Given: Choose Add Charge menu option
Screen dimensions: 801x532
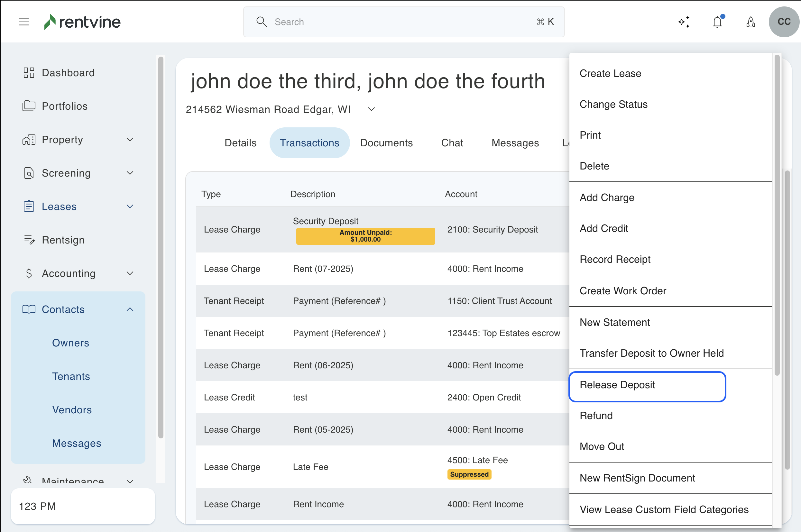Looking at the screenshot, I should (607, 197).
